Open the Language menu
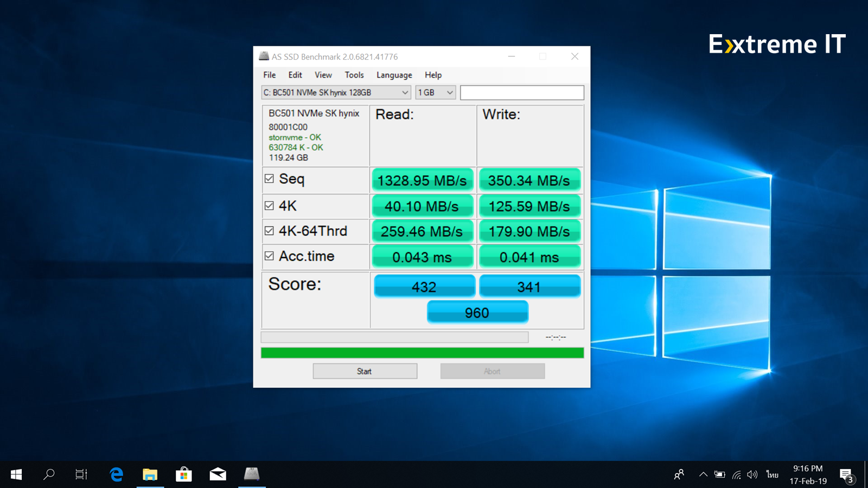Image resolution: width=868 pixels, height=488 pixels. click(x=394, y=75)
